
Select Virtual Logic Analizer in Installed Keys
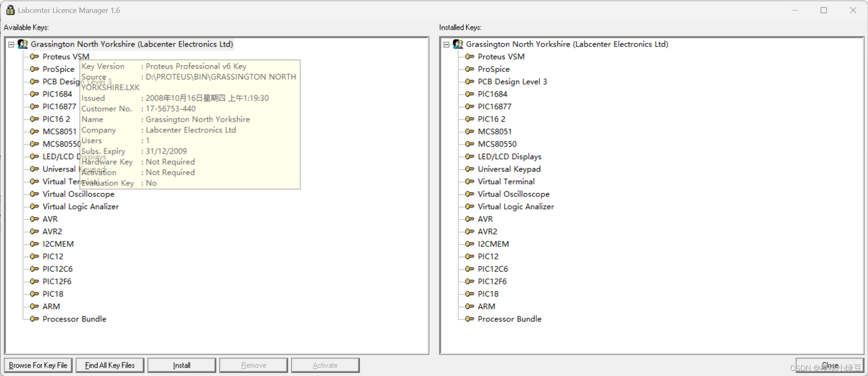coord(516,207)
